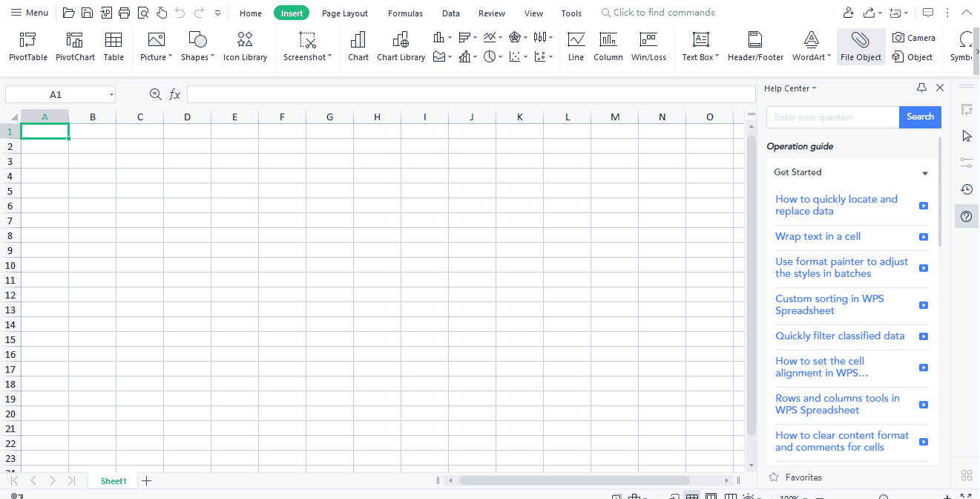Open the Review tab
This screenshot has width=980, height=499.
click(492, 13)
